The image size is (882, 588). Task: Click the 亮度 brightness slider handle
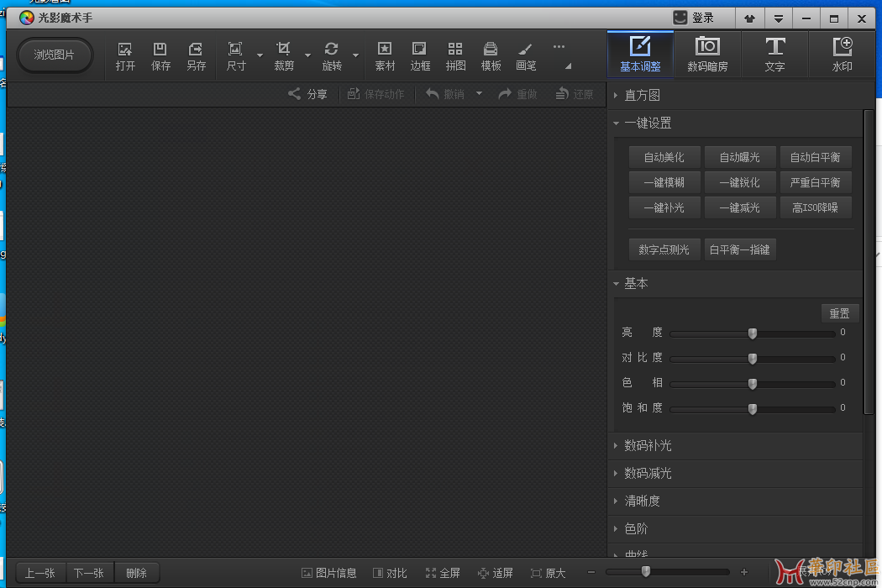coord(752,333)
